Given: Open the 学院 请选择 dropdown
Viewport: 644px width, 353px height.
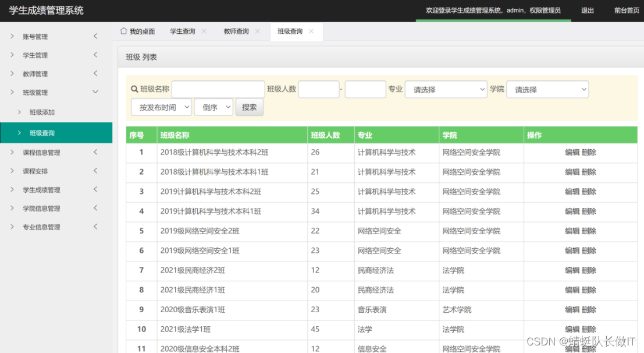Looking at the screenshot, I should [x=547, y=89].
